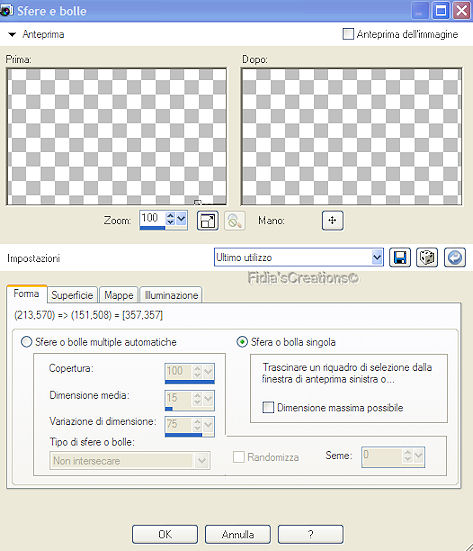The image size is (473, 551).
Task: Click the save preset floppy disk icon
Action: (x=400, y=258)
